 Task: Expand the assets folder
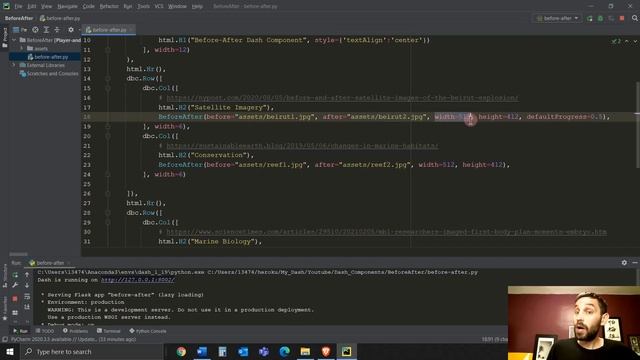pos(22,49)
